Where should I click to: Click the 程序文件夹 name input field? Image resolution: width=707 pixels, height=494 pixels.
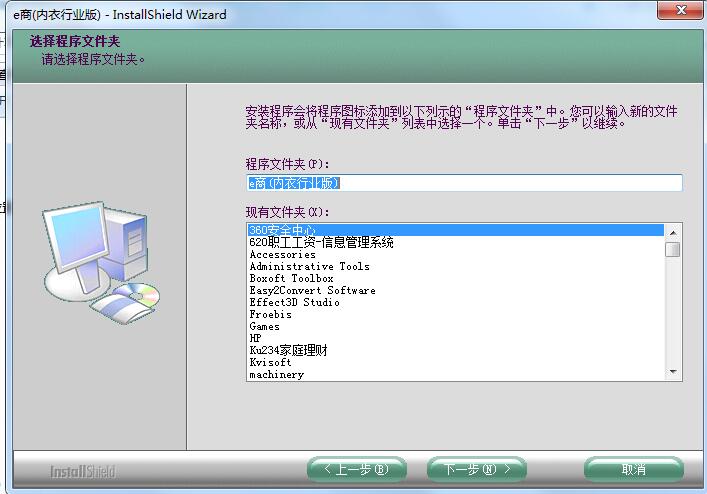(464, 183)
